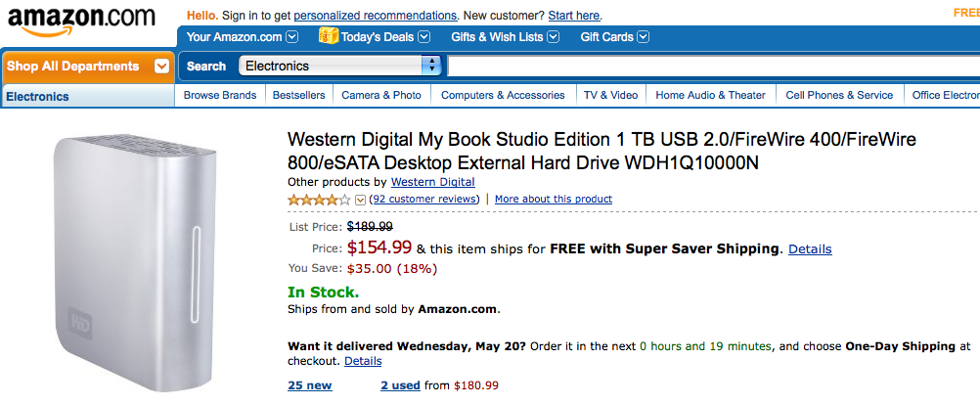Screen dimensions: 980x405
Task: Expand the Your Amazon.com dropdown arrow
Action: click(291, 37)
